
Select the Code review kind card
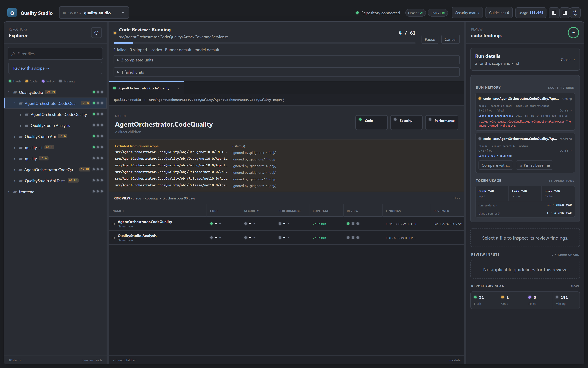(371, 122)
